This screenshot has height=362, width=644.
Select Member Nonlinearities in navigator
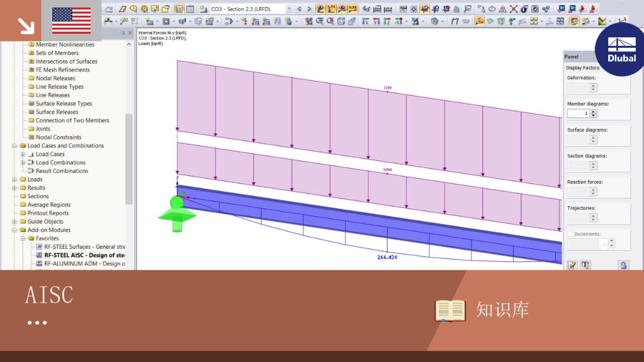pos(65,45)
